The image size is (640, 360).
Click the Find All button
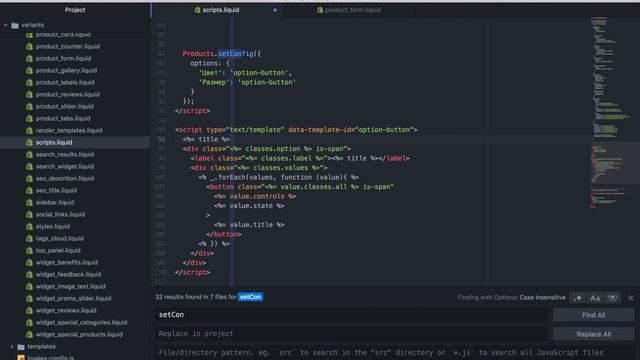point(593,315)
